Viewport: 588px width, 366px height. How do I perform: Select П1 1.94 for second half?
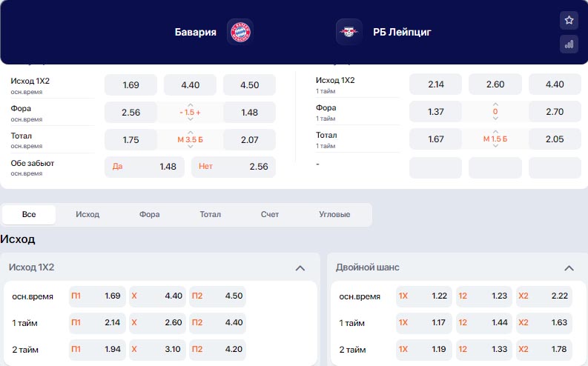pos(97,350)
